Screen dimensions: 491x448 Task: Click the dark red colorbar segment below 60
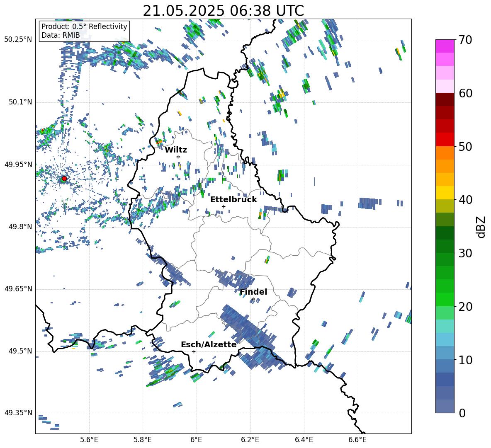(445, 99)
